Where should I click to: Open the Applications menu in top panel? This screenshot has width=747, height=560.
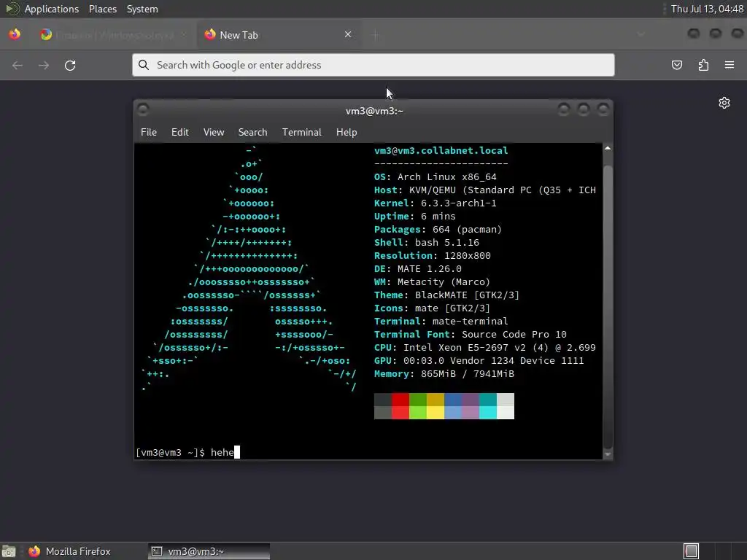pos(52,9)
